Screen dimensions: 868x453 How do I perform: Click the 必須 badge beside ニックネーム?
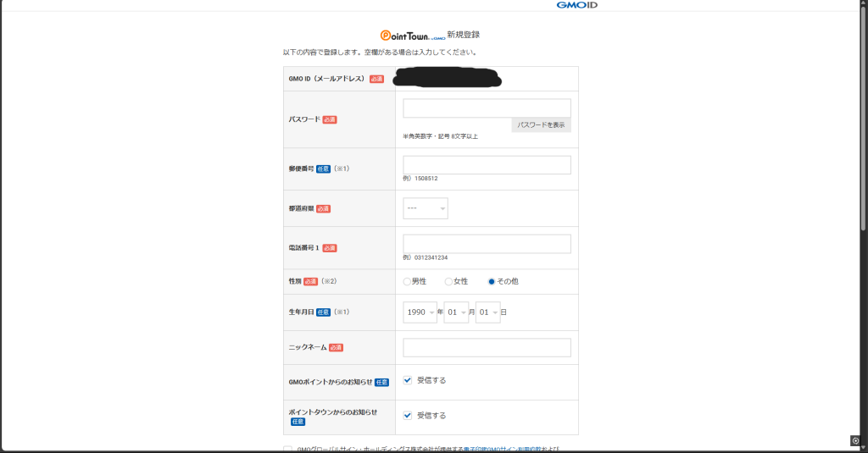point(336,348)
